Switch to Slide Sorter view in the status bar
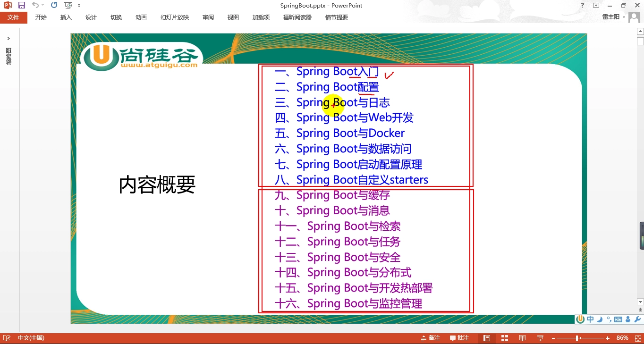This screenshot has width=644, height=344. (504, 338)
